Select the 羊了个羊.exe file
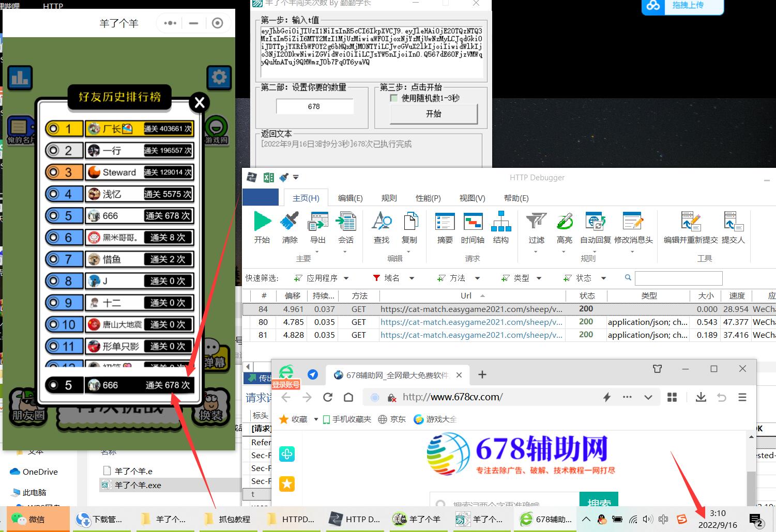776x532 pixels. coord(138,485)
